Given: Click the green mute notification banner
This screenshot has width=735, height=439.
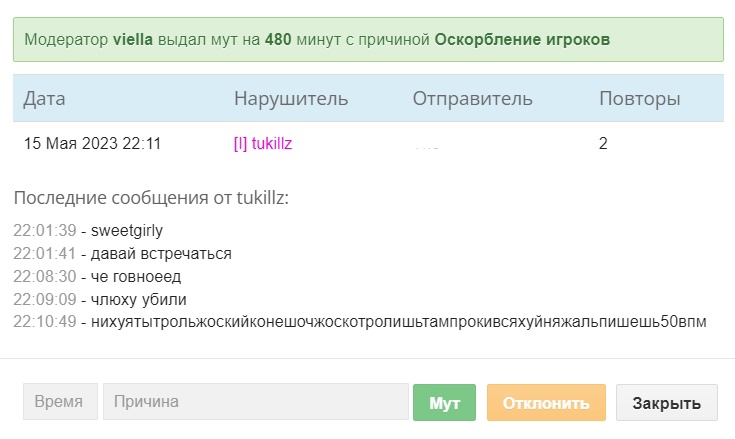Looking at the screenshot, I should pos(368,40).
